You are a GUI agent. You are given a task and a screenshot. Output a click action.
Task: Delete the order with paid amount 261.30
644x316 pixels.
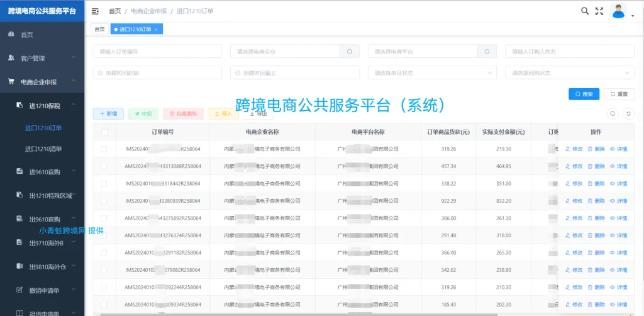596,218
